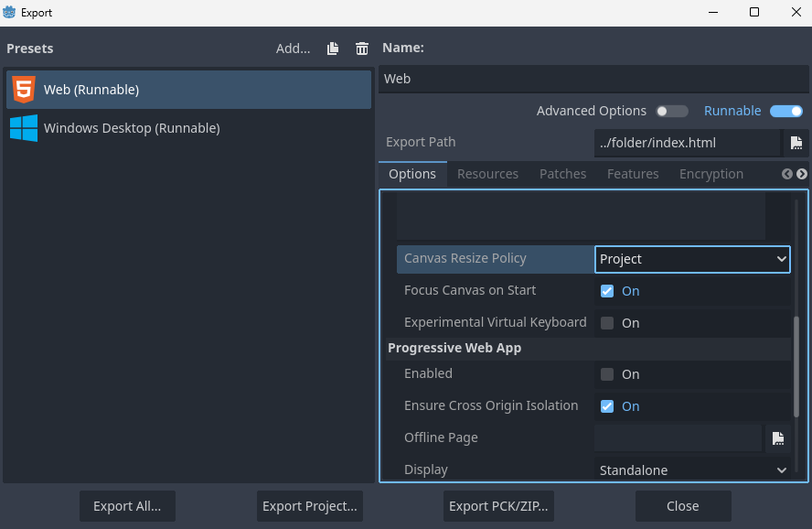Click the delete preset trash icon
Screen dimensions: 812x529
(x=362, y=49)
